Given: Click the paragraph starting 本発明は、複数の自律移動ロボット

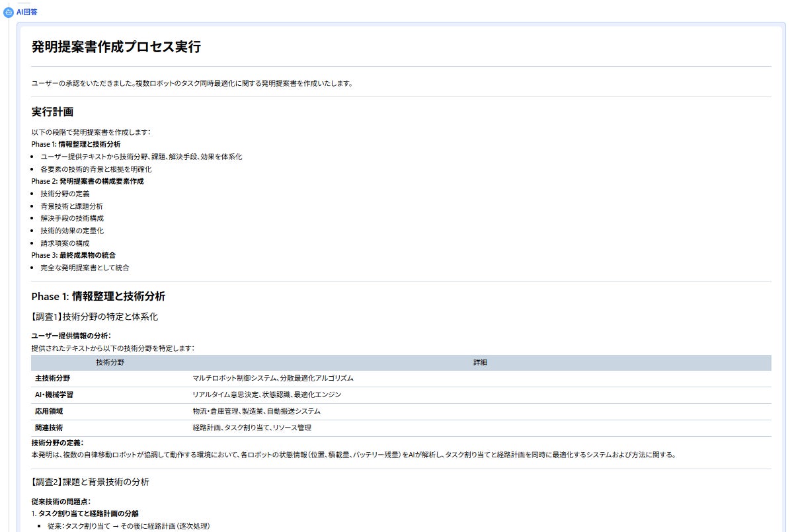Looking at the screenshot, I should [354, 455].
